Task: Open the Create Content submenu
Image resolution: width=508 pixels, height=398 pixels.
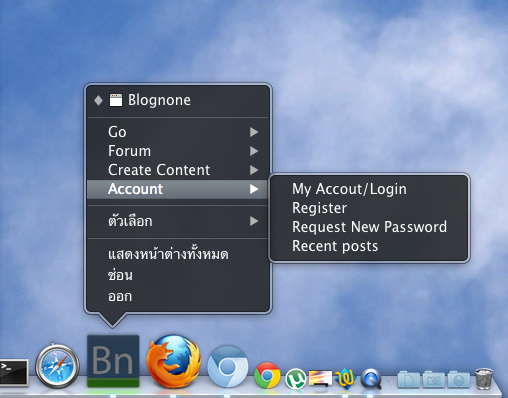Action: pyautogui.click(x=177, y=170)
